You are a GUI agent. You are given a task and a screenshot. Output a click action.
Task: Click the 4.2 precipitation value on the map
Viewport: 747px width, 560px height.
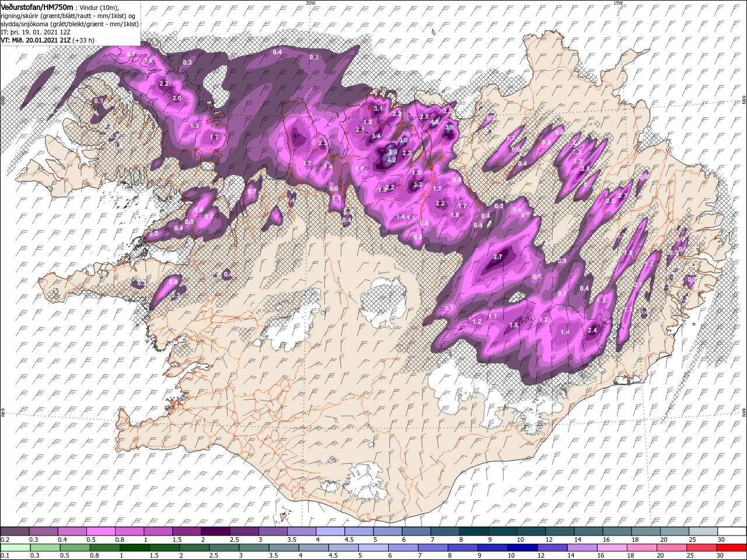pyautogui.click(x=392, y=160)
